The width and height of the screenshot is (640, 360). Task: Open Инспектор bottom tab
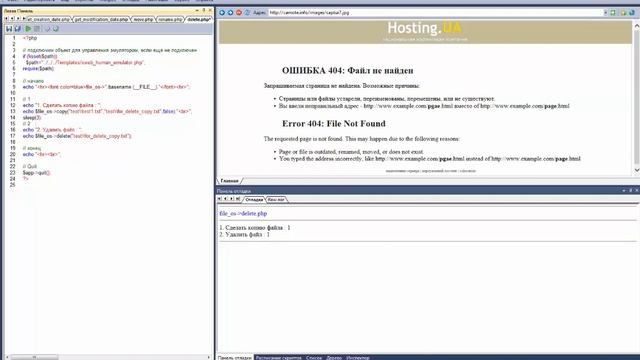(358, 358)
